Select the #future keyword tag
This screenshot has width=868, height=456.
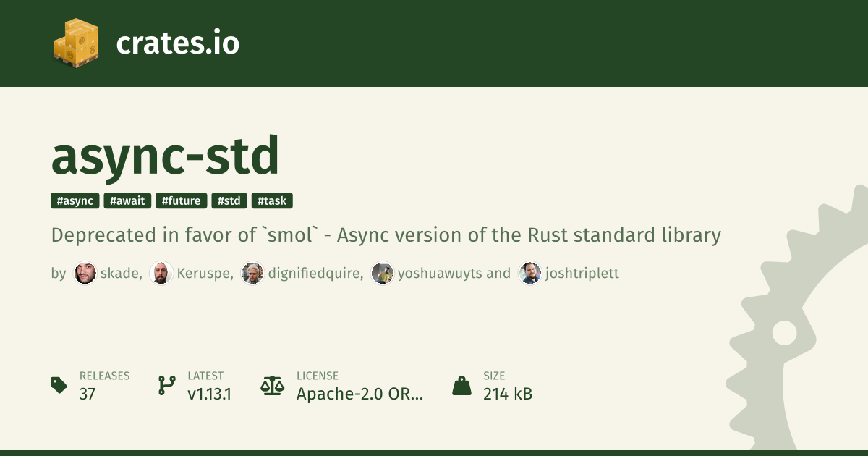click(x=182, y=201)
